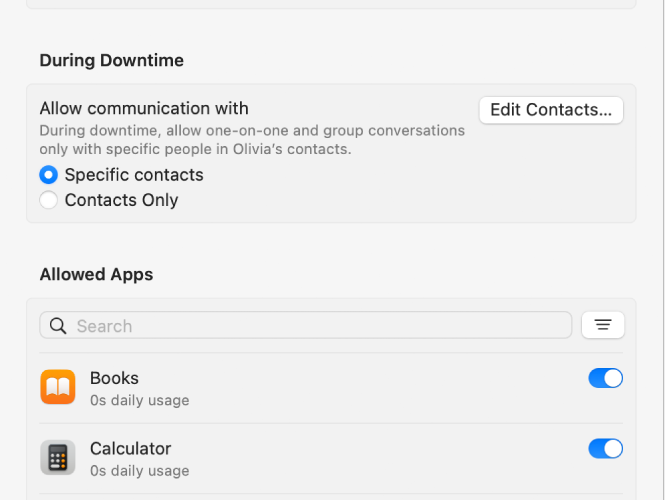Select the Books app name label

(x=114, y=378)
